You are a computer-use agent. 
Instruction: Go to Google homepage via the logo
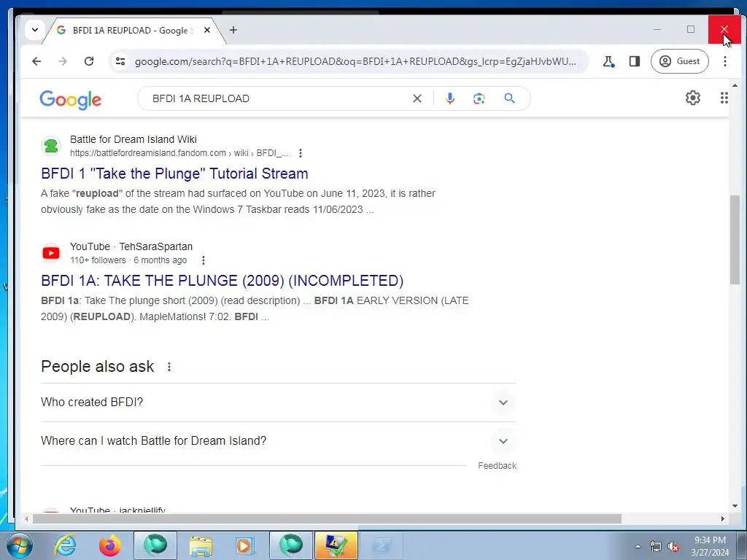click(x=71, y=99)
